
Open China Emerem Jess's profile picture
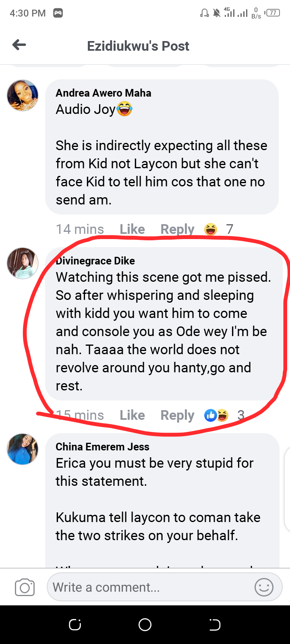coord(23,449)
